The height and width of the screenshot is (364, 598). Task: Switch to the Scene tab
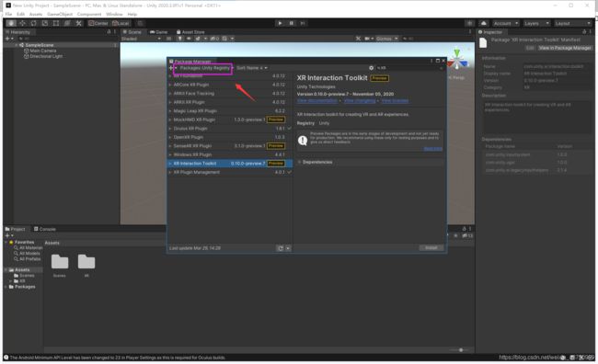coord(132,32)
